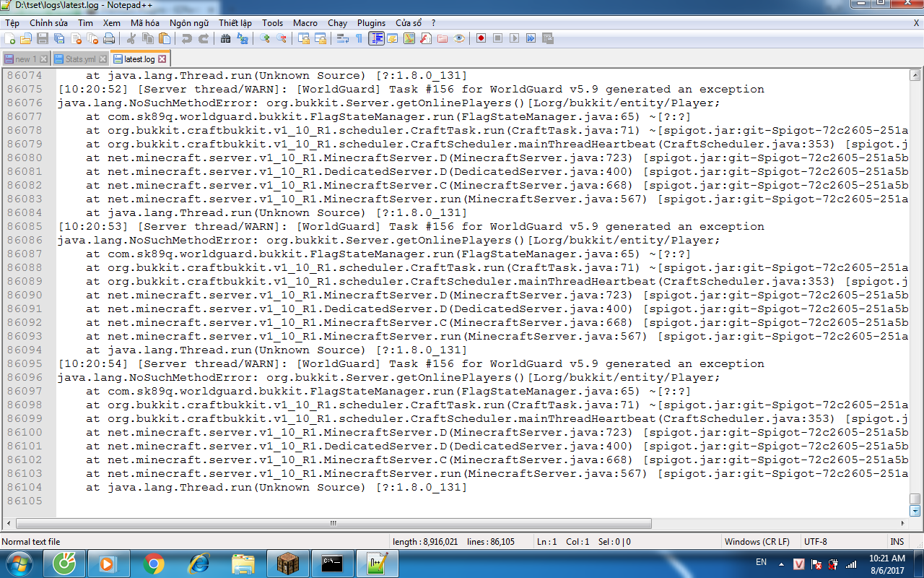
Task: Print the document using the printer icon
Action: click(x=109, y=38)
